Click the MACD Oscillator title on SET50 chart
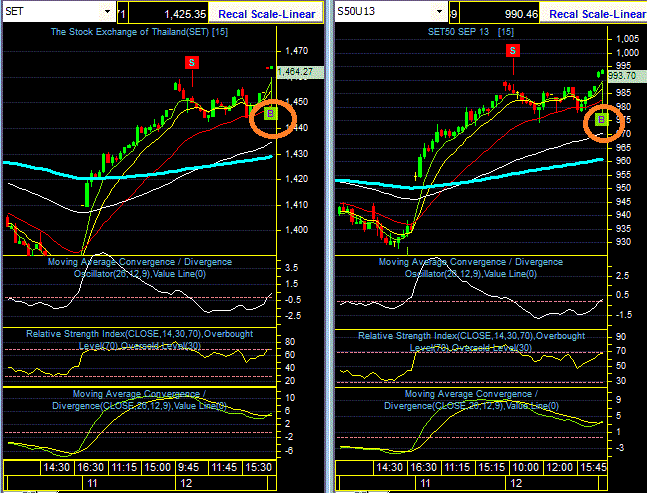 tap(470, 268)
